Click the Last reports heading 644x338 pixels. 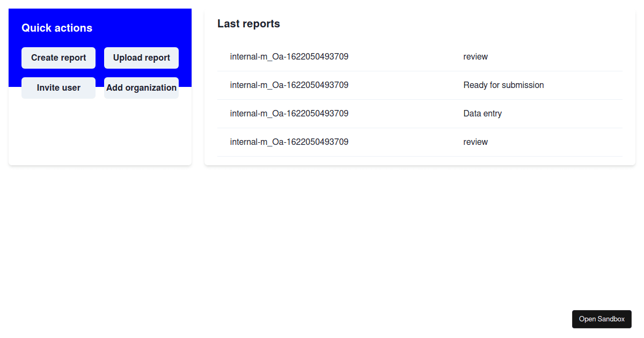tap(248, 24)
